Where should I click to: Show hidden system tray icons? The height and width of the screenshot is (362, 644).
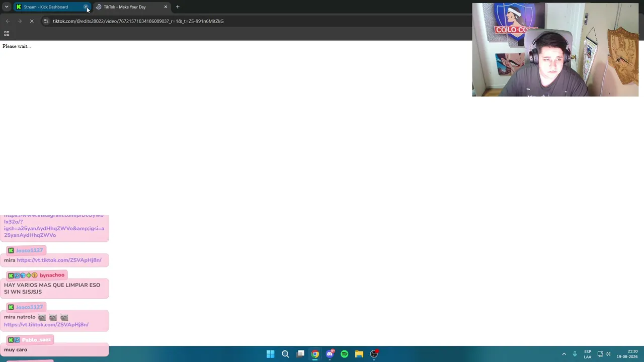click(564, 354)
